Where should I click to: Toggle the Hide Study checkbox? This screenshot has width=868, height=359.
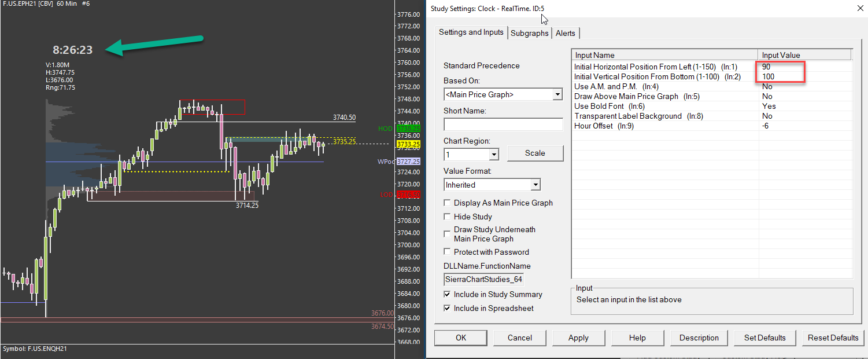tap(448, 217)
